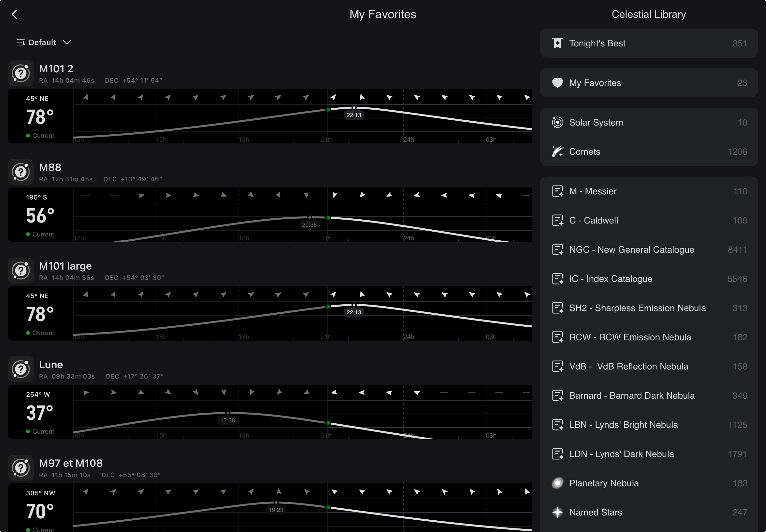Screen dimensions: 766x532
Task: Click the NGC catalogue icon
Action: pos(557,250)
